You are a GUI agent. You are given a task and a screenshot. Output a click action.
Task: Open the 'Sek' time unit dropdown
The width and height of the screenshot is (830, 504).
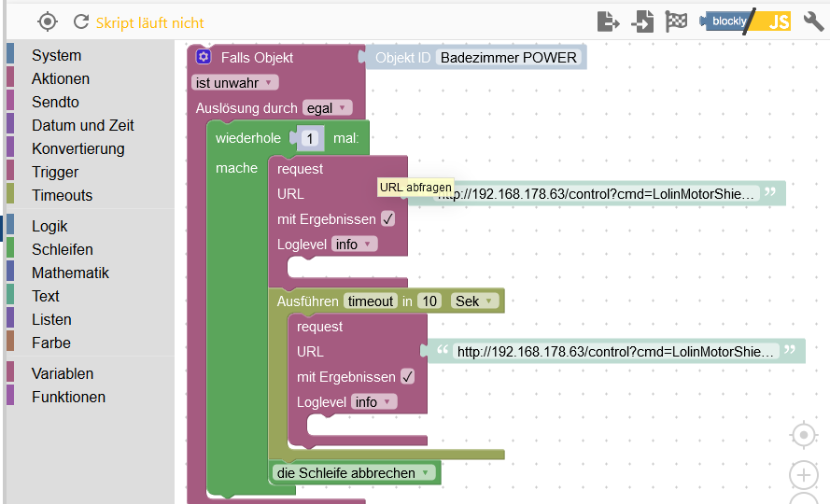[x=474, y=301]
